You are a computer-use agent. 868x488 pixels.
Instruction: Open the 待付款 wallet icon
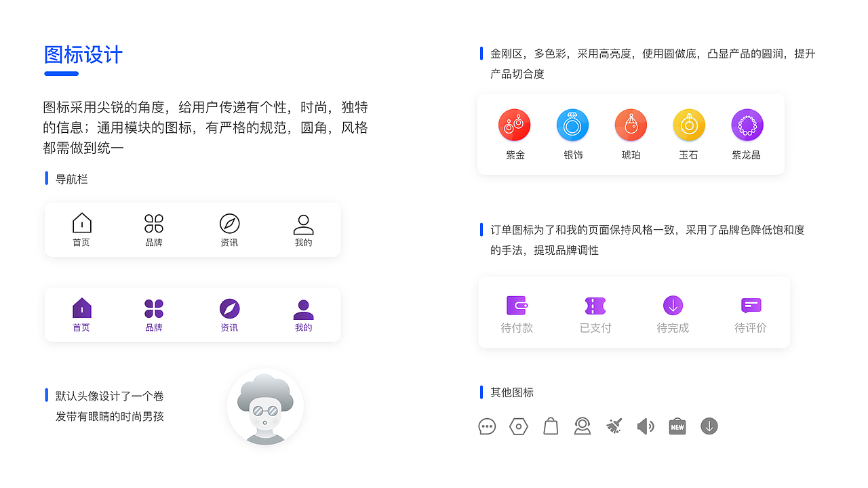pos(517,305)
